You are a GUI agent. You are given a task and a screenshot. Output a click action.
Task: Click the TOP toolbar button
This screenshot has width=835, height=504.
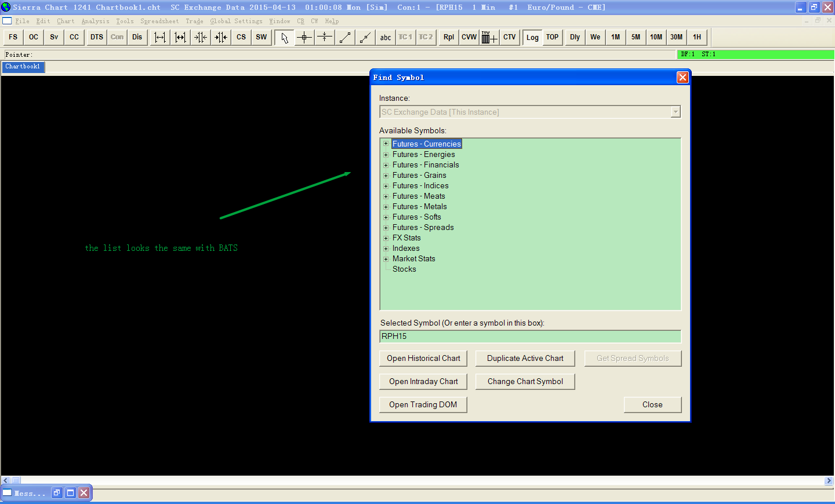[553, 37]
